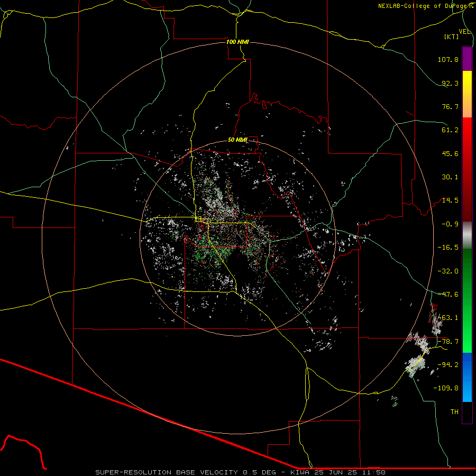Click the TH legend label
This screenshot has width=476, height=476.
coord(454,412)
